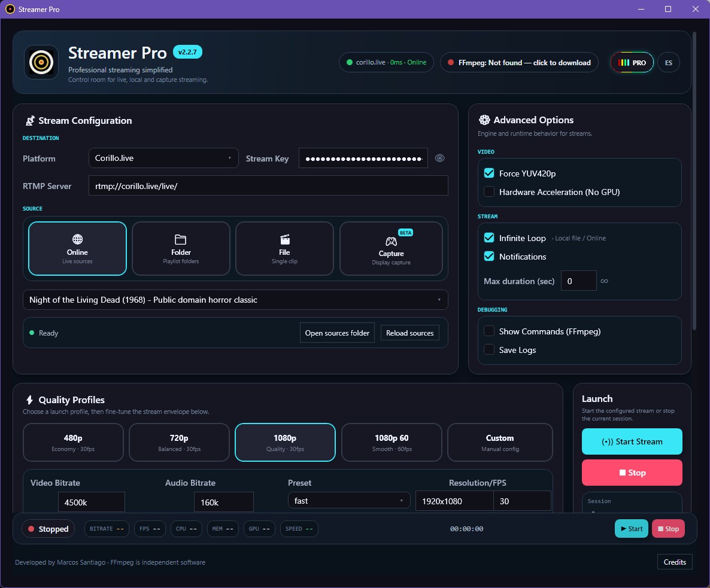The image size is (710, 588).
Task: Open the source dropdown showing Night of the Living Dead
Action: pyautogui.click(x=235, y=300)
